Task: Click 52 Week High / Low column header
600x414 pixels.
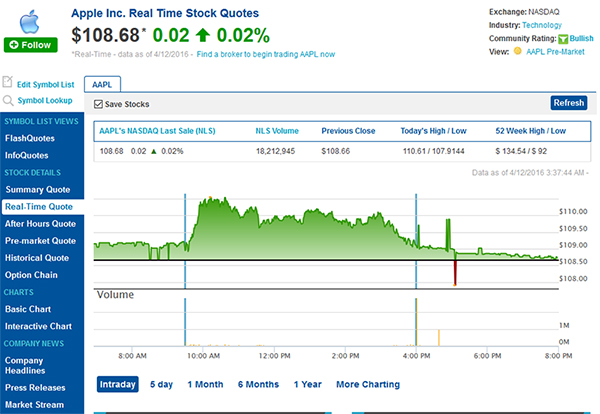Action: point(530,131)
